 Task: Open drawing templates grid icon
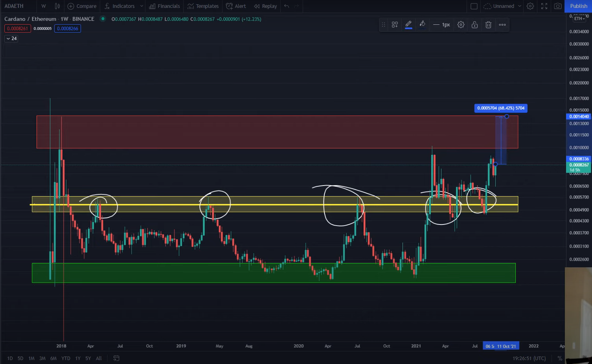(395, 25)
